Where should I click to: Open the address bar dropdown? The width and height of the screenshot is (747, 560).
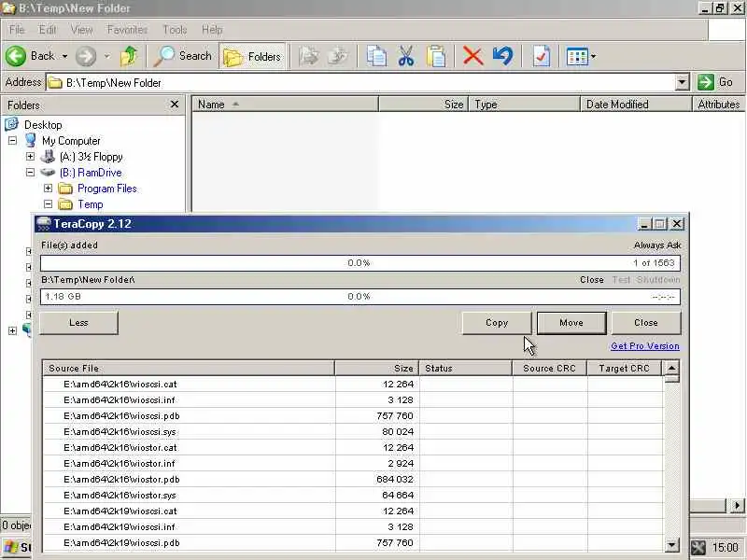(x=682, y=82)
